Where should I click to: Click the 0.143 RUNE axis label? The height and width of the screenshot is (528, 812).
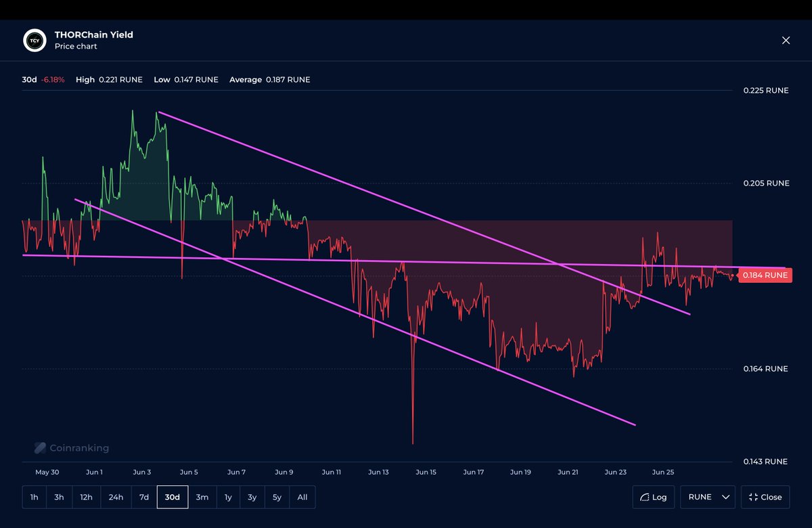(765, 462)
